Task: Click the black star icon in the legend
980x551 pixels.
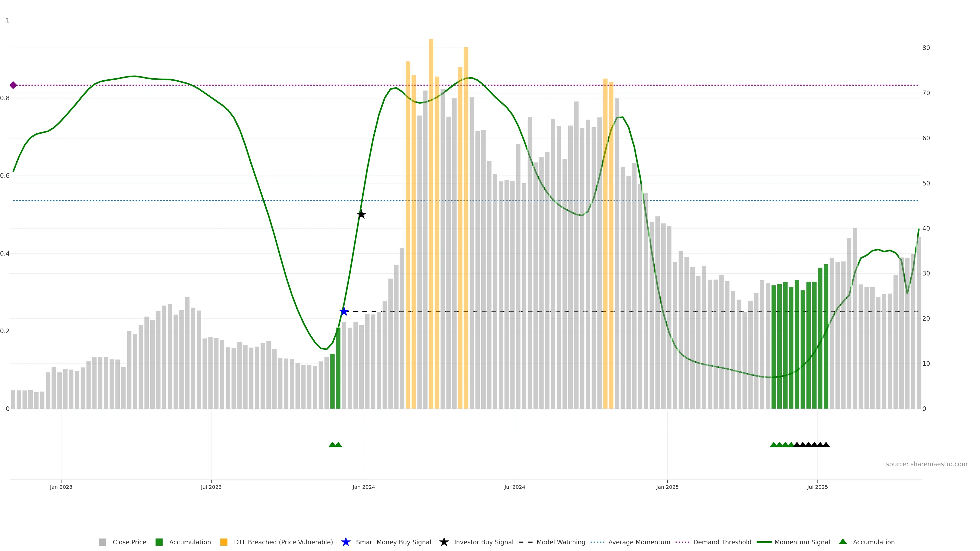Action: [x=444, y=542]
